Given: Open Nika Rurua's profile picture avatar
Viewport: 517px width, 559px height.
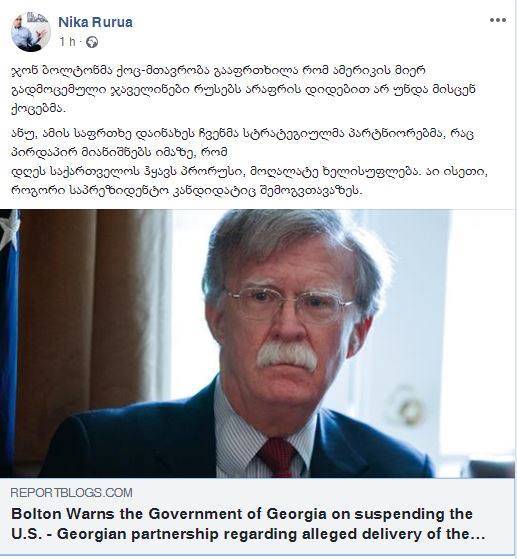Looking at the screenshot, I should 31,32.
